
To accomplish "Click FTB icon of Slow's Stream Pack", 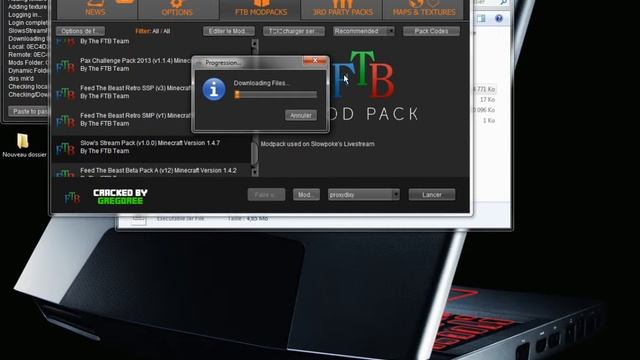I will (65, 149).
